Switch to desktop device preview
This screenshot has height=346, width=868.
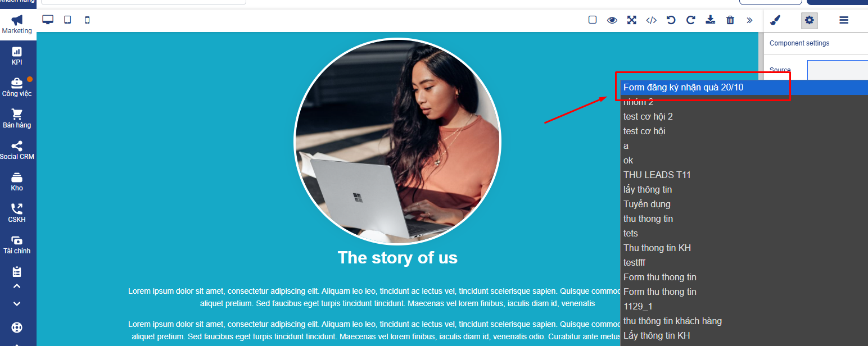[48, 20]
